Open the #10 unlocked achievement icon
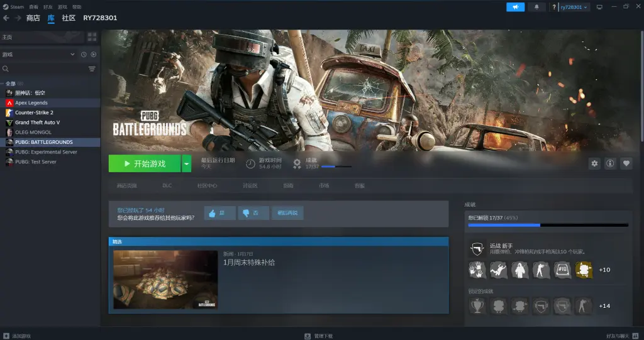 pyautogui.click(x=562, y=270)
